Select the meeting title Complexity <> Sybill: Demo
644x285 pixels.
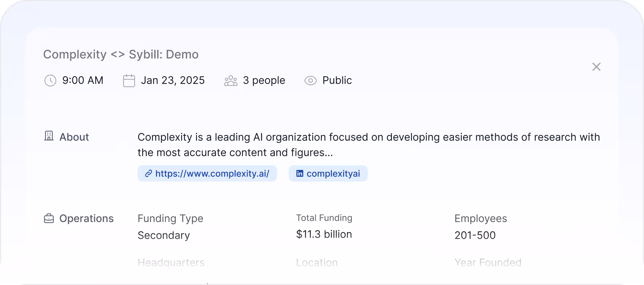[121, 54]
